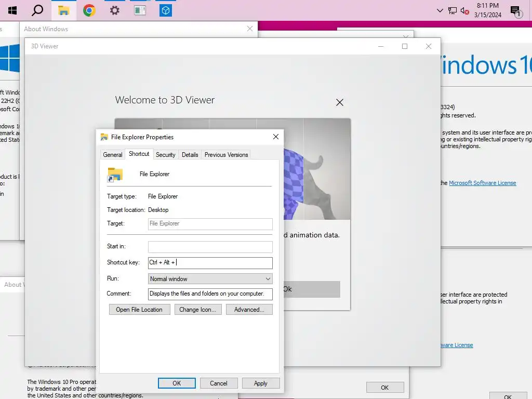Open taskbar search magnifier

[x=37, y=10]
